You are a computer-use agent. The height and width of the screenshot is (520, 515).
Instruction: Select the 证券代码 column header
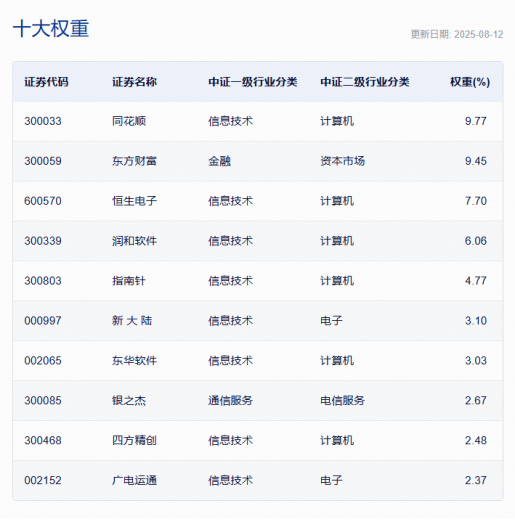[x=46, y=82]
